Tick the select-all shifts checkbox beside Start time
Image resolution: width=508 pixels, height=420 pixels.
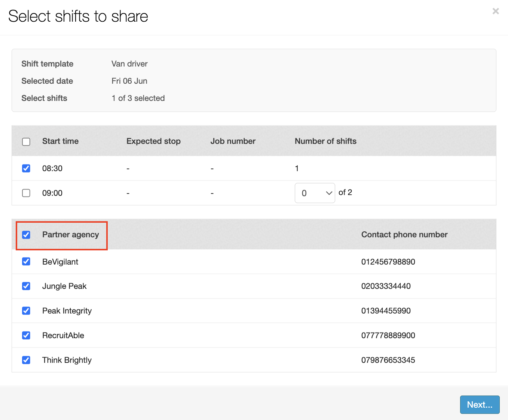pyautogui.click(x=26, y=142)
